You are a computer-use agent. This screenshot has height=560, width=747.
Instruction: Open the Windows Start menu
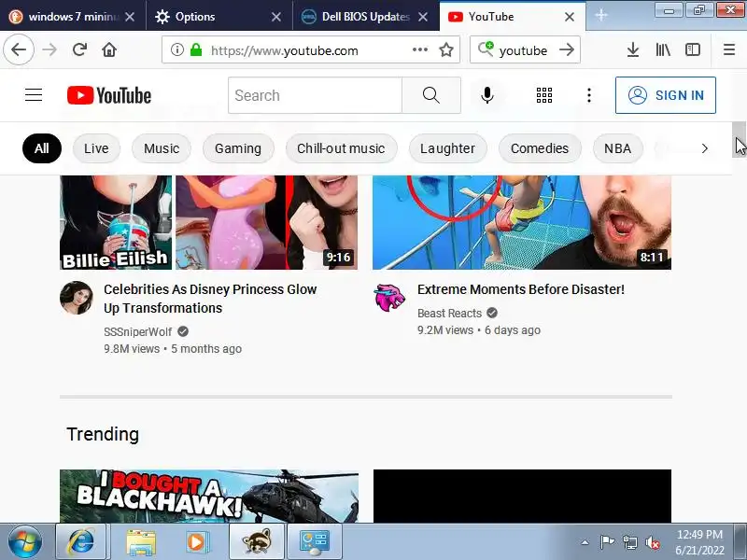(x=24, y=542)
